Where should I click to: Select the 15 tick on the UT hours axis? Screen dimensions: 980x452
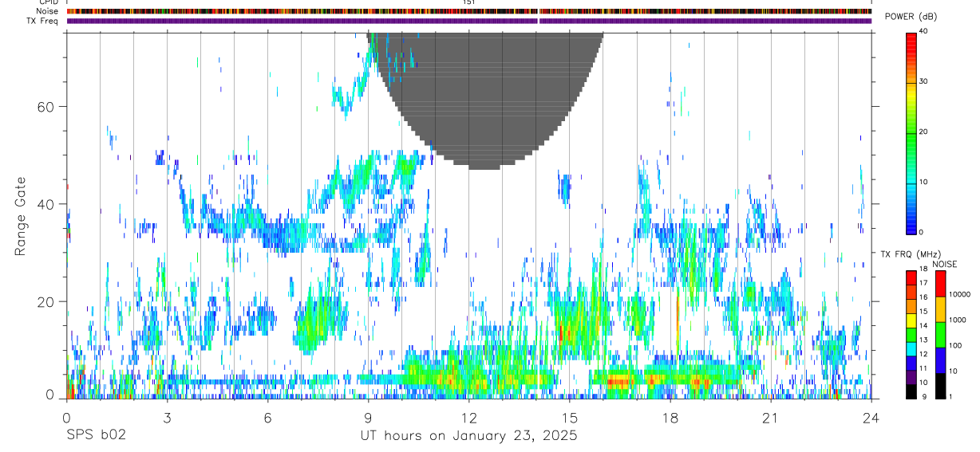click(569, 418)
